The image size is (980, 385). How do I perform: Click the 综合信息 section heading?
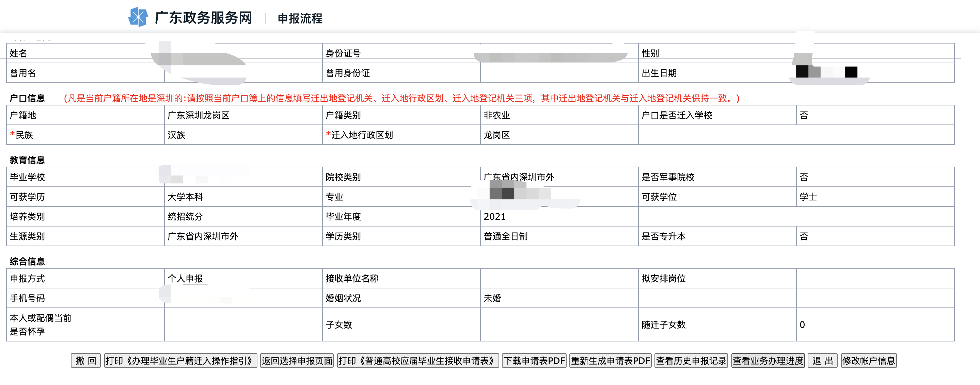coord(27,262)
